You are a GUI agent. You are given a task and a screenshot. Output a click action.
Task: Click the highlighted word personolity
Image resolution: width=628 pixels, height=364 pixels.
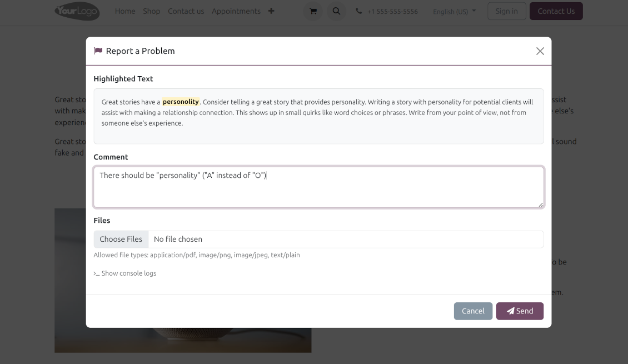click(x=180, y=102)
